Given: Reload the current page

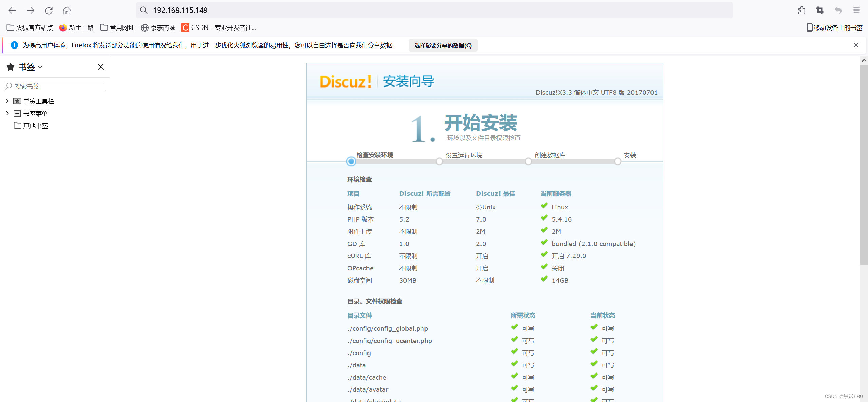Looking at the screenshot, I should tap(49, 11).
